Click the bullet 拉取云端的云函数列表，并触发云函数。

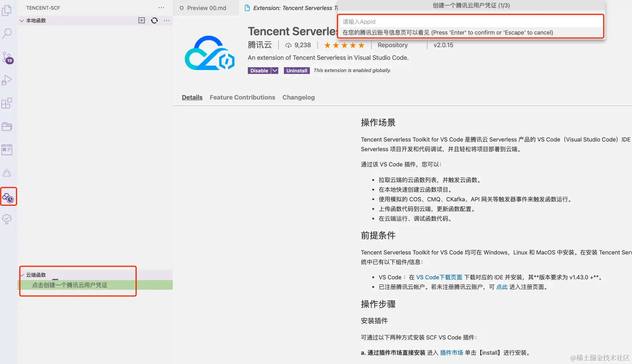tap(431, 180)
